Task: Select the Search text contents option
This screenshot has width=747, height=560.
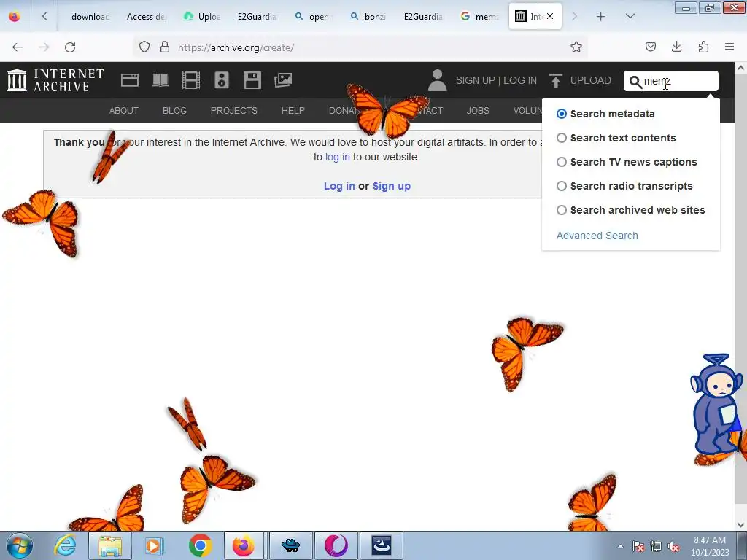Action: click(562, 138)
